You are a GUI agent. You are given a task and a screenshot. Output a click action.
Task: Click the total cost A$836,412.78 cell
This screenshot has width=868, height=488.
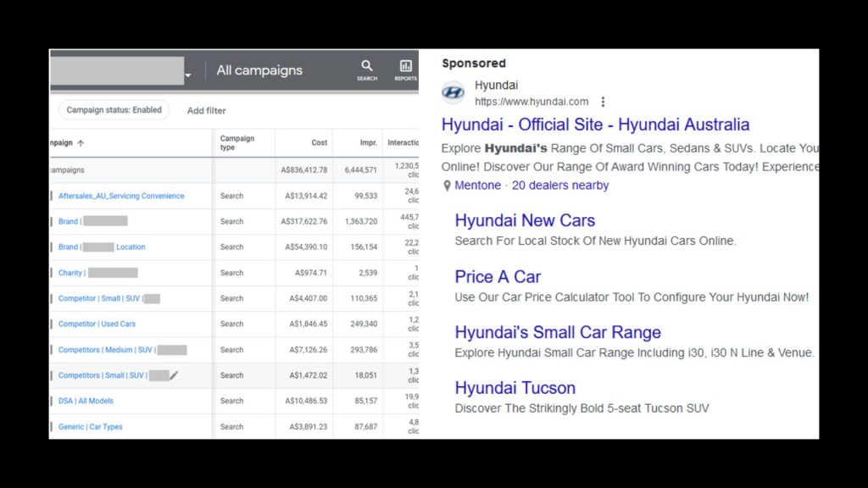tap(304, 169)
